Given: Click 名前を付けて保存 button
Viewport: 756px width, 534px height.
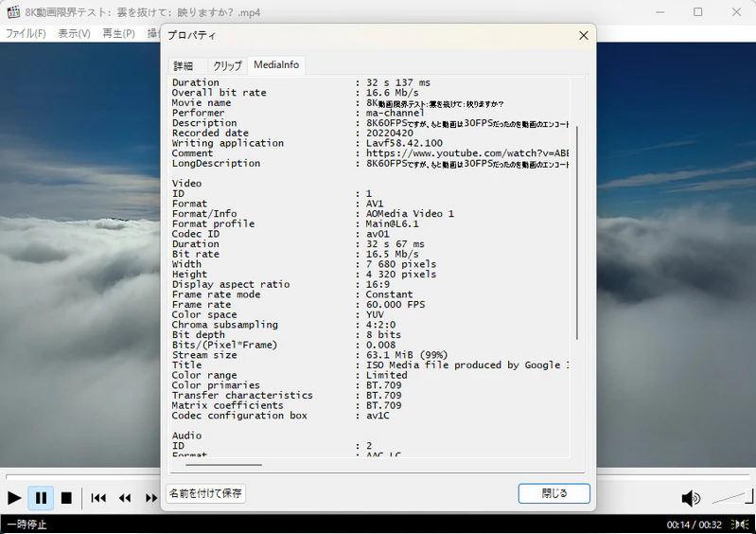Looking at the screenshot, I should (205, 493).
